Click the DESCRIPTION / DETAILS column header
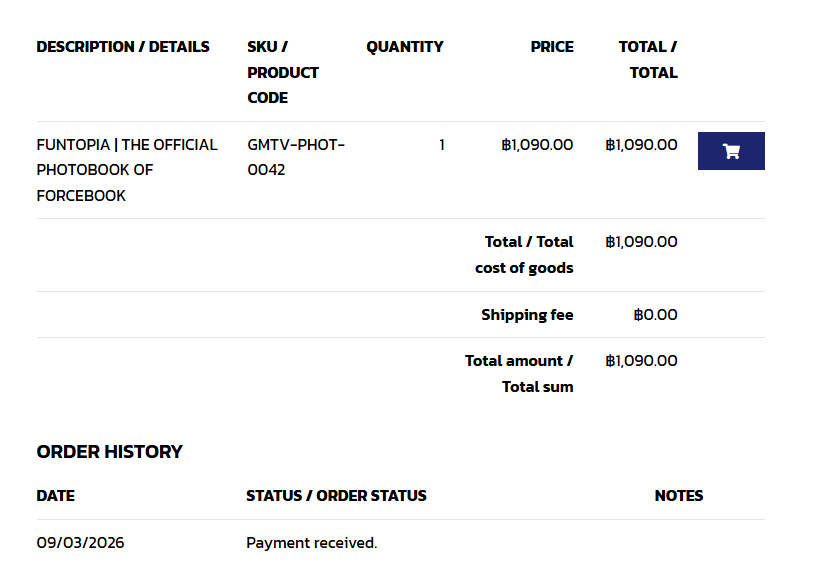Screen dimensions: 824x573 123,47
